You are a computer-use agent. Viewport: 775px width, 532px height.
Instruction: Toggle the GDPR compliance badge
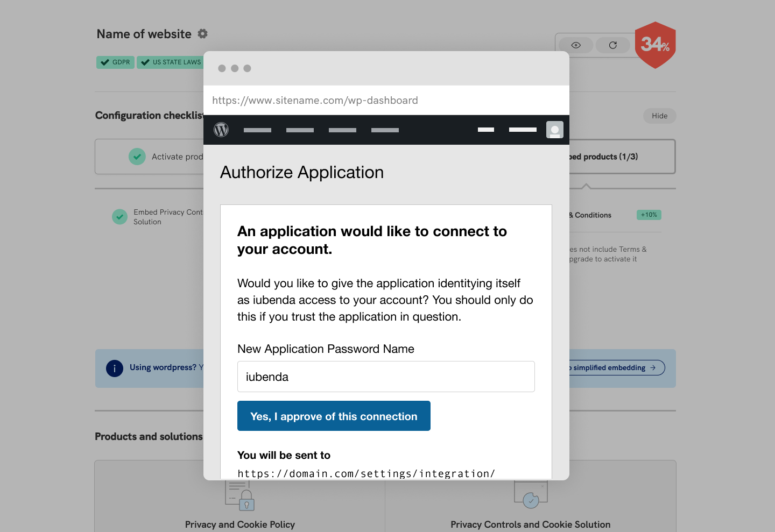[x=115, y=62]
